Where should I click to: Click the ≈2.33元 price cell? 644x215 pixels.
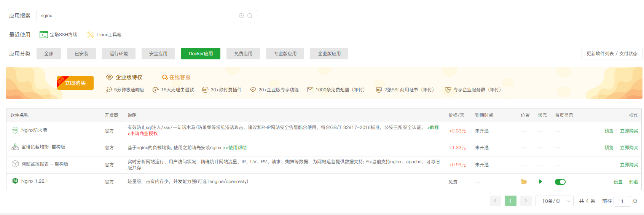click(x=457, y=131)
